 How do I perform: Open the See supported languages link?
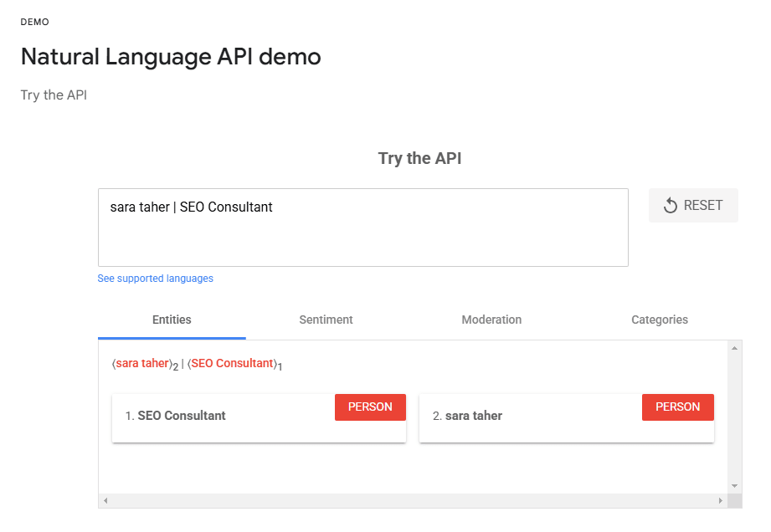156,279
